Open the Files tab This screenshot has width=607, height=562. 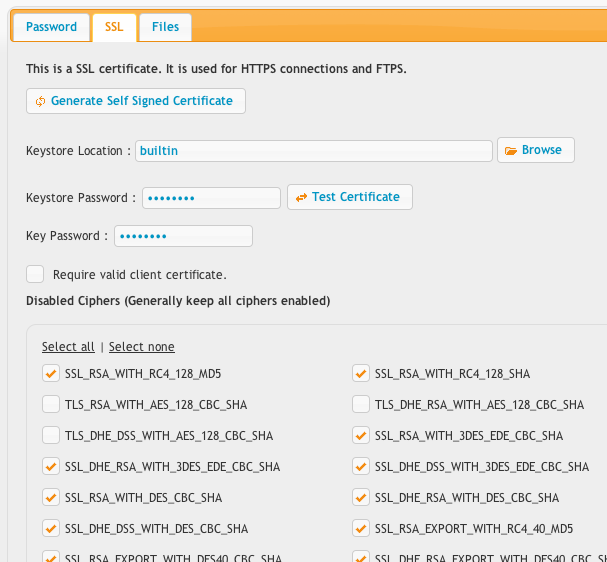coord(165,27)
